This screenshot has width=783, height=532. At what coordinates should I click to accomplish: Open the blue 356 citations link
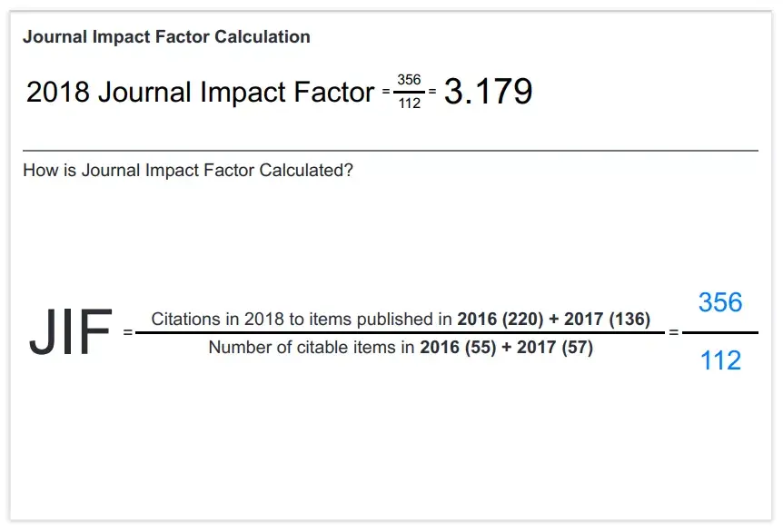point(720,302)
